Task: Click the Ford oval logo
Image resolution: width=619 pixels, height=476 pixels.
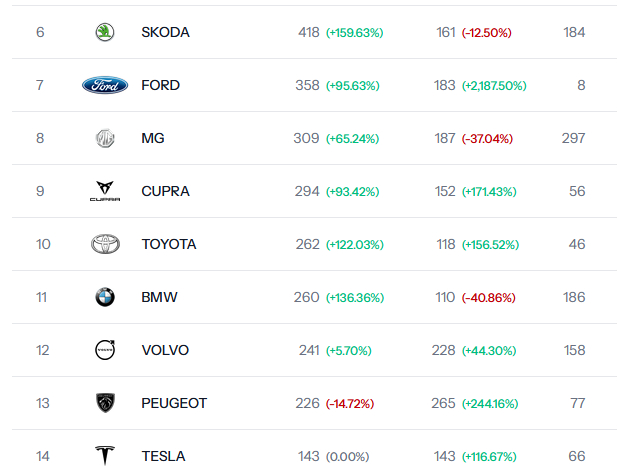Action: 105,85
